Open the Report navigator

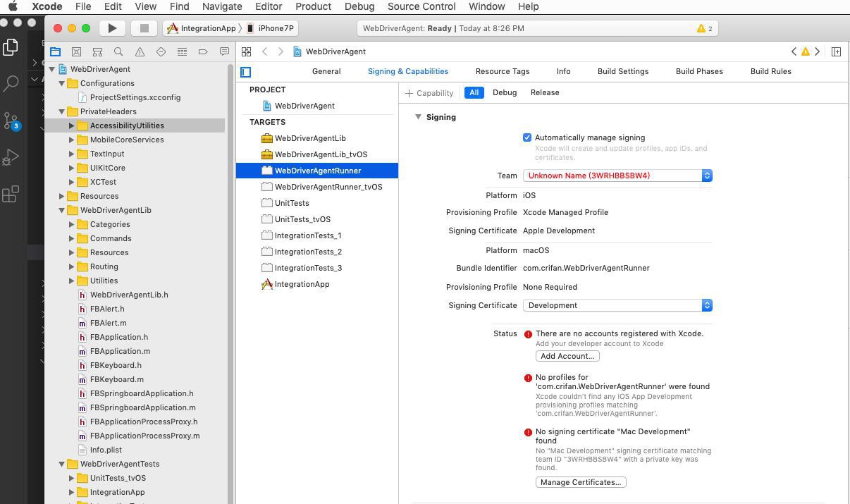(224, 51)
